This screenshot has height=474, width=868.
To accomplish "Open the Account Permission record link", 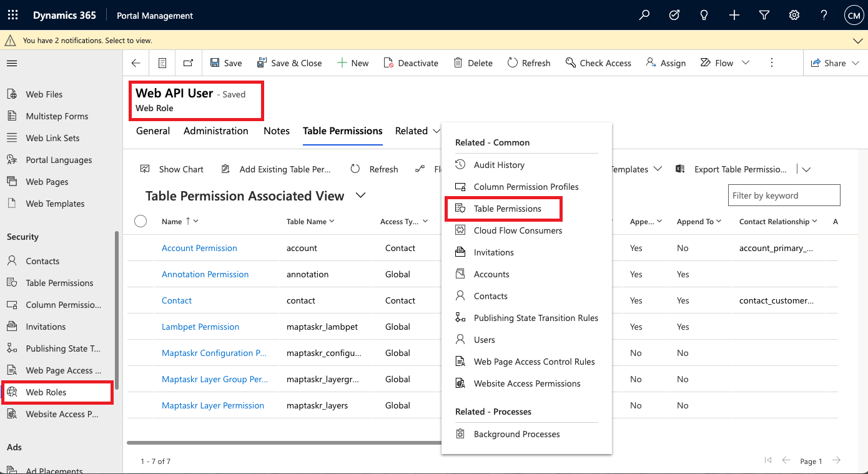I will point(199,248).
